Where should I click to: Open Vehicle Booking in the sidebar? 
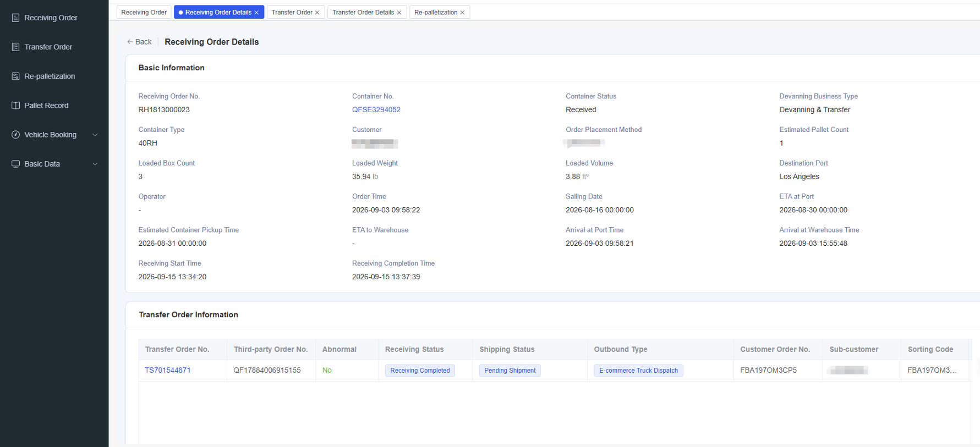(x=54, y=135)
